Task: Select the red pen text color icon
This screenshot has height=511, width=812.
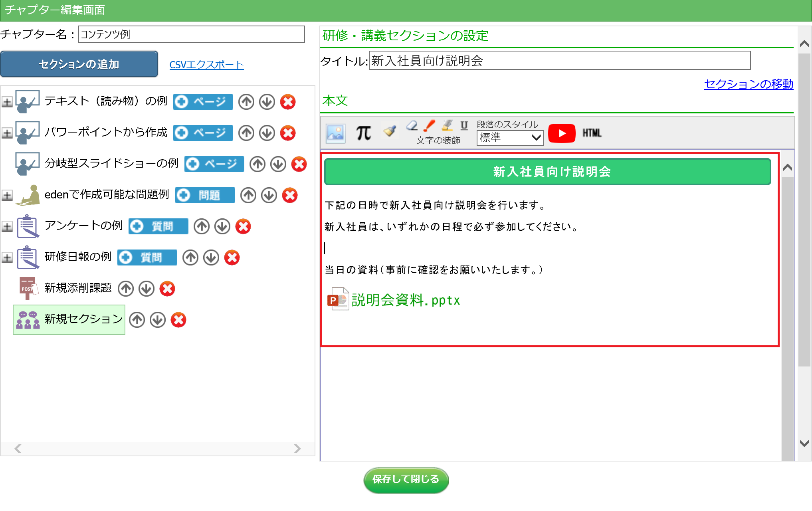Action: pos(430,126)
